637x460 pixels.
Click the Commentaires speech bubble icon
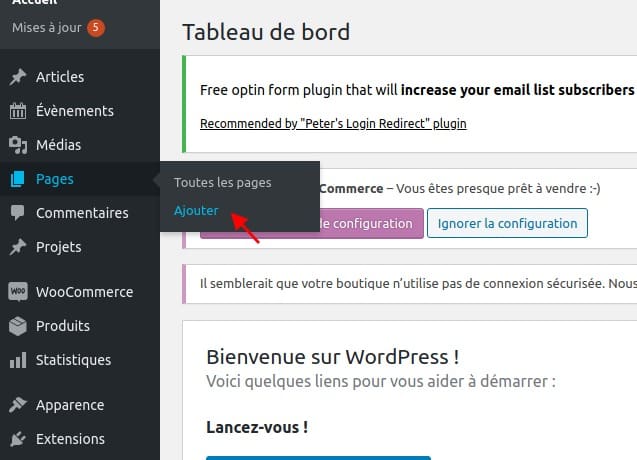point(17,213)
